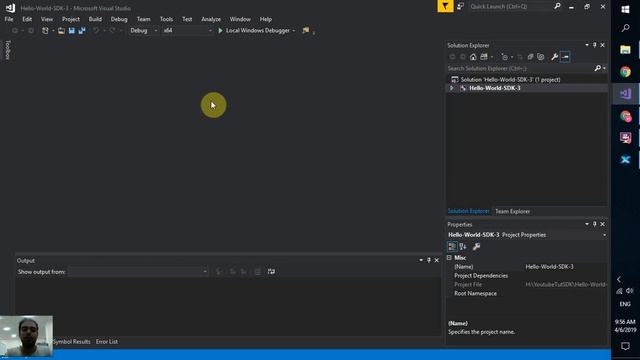The width and height of the screenshot is (640, 360).
Task: Open File Explorer from the taskbar
Action: point(625,50)
